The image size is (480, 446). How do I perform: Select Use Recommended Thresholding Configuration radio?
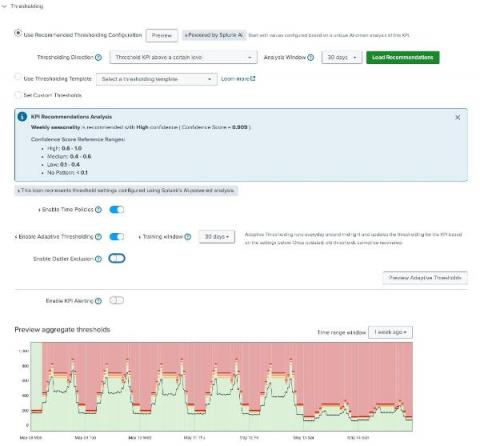[x=18, y=33]
